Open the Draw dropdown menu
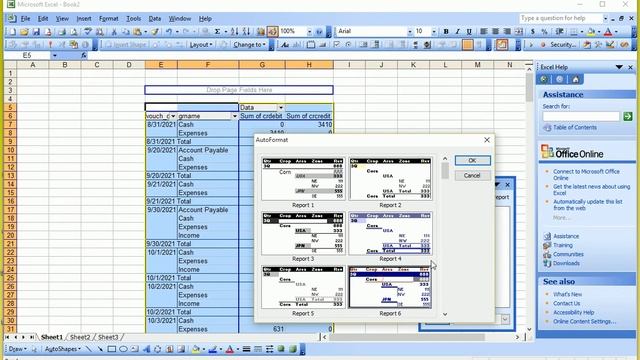 18,349
